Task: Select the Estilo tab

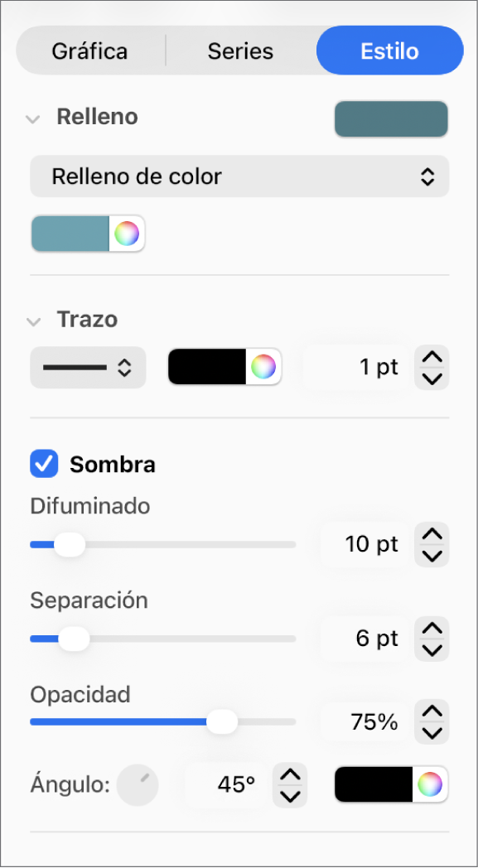Action: point(389,51)
